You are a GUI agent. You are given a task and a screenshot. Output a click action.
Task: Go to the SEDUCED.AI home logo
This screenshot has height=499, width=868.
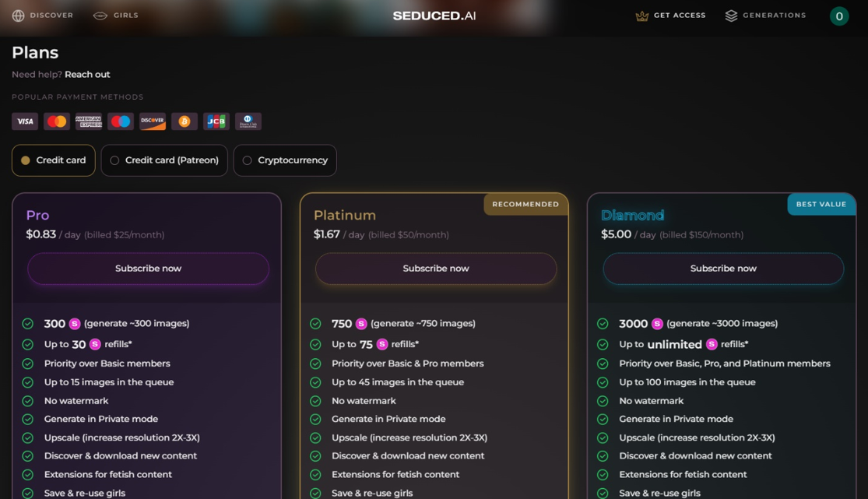434,16
